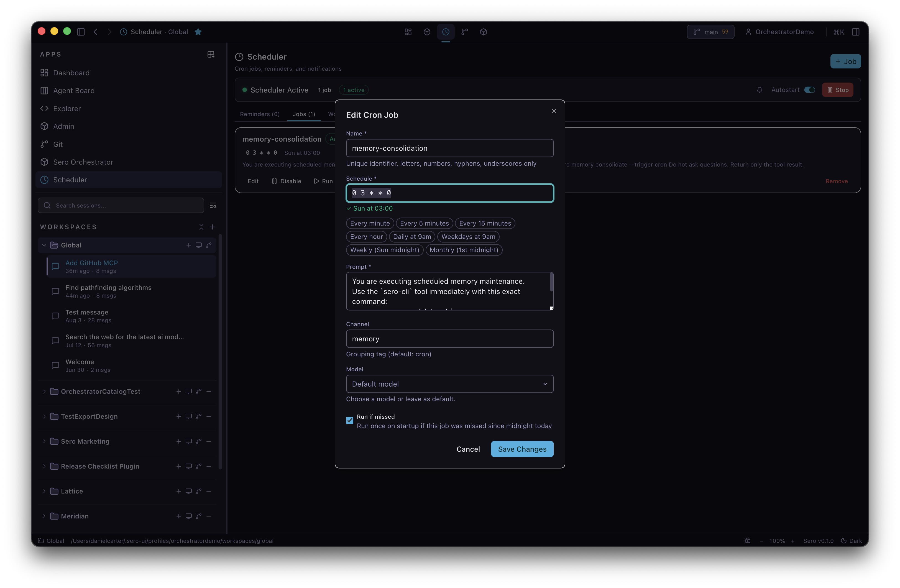The width and height of the screenshot is (900, 588).
Task: Toggle the left sidebar panel icon
Action: [x=81, y=32]
